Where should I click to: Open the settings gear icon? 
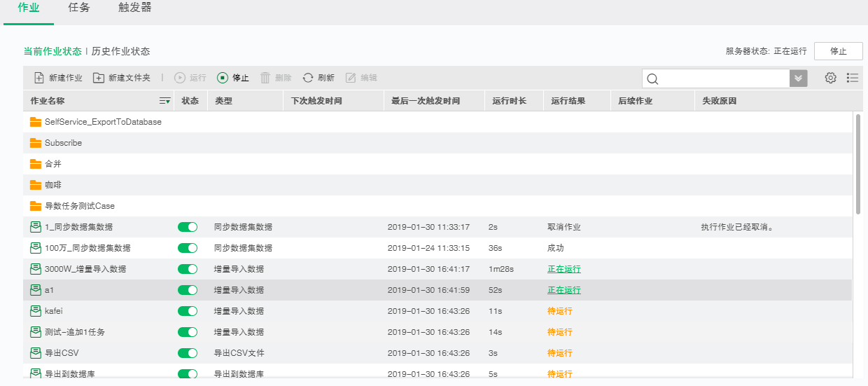[x=830, y=78]
